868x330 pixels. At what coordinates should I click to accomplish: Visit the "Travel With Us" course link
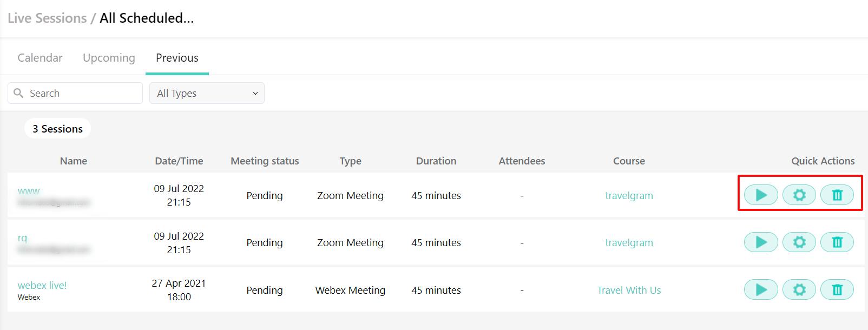[x=629, y=290]
